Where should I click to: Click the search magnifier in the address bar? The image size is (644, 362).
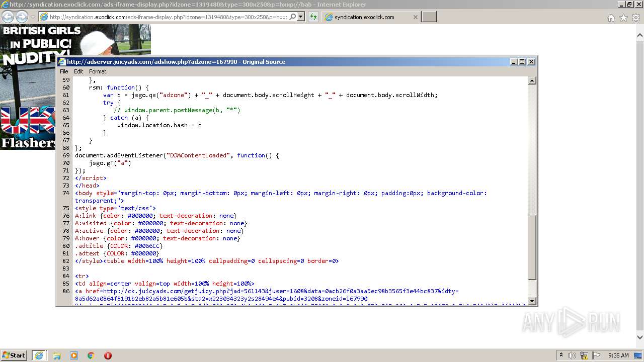292,17
